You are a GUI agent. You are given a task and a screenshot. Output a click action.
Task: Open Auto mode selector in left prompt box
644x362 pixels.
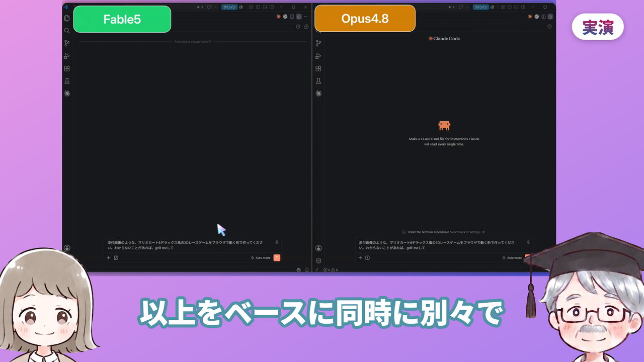click(x=261, y=258)
